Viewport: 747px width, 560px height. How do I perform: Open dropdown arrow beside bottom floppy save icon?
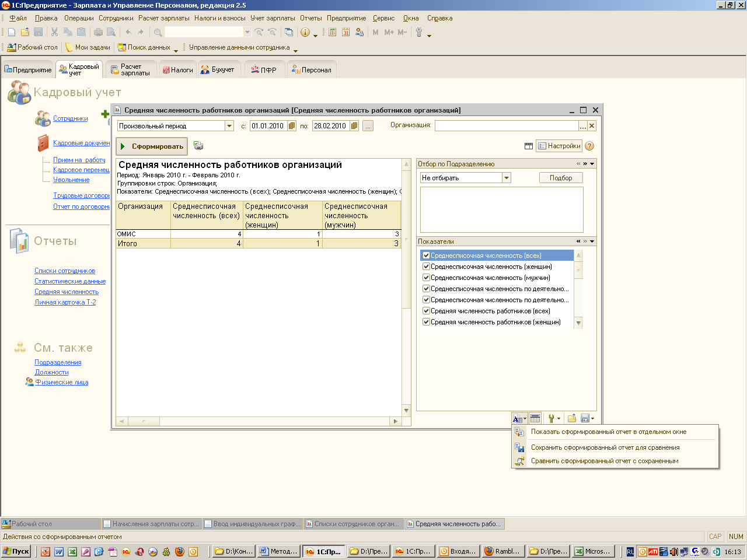pyautogui.click(x=592, y=419)
